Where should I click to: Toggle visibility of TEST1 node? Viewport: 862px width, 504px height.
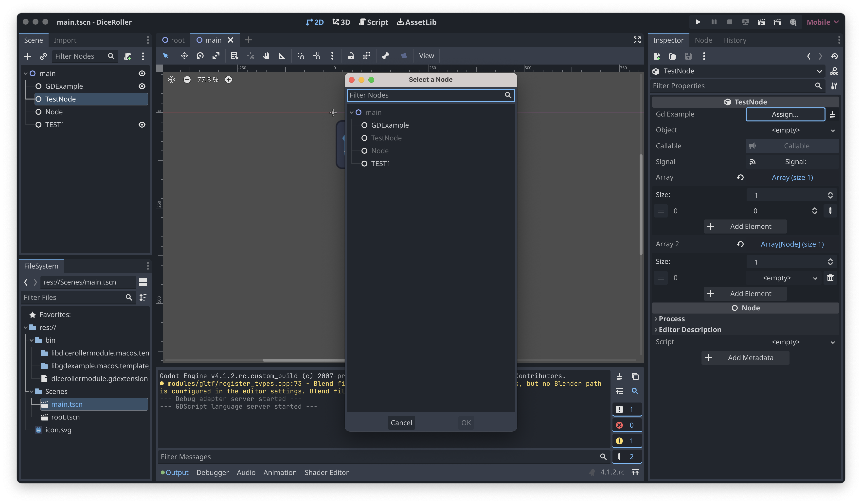(x=142, y=125)
